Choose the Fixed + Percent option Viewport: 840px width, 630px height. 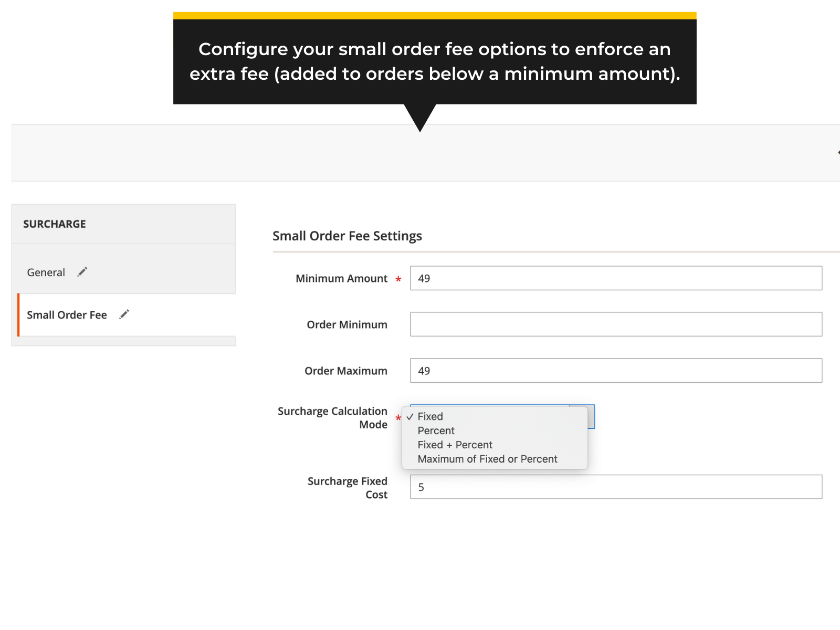coord(455,445)
